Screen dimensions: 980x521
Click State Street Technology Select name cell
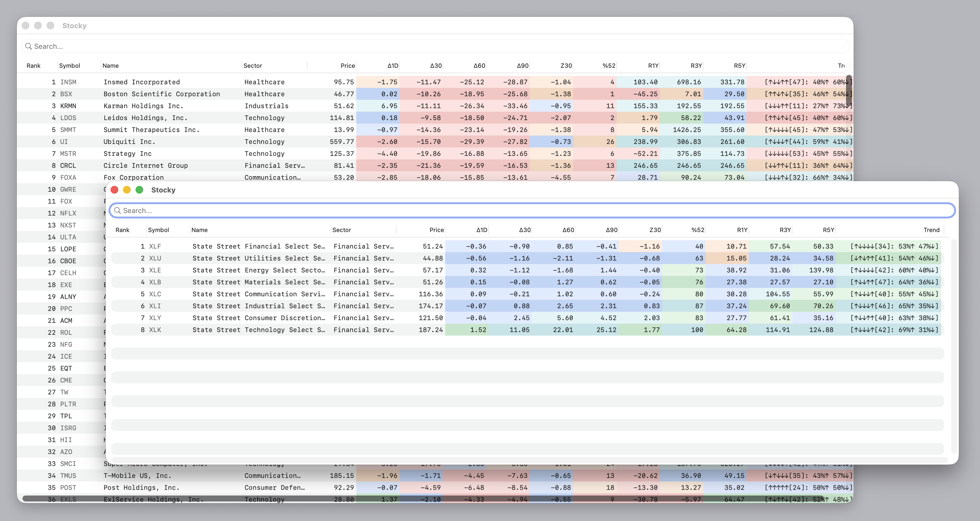pos(259,330)
